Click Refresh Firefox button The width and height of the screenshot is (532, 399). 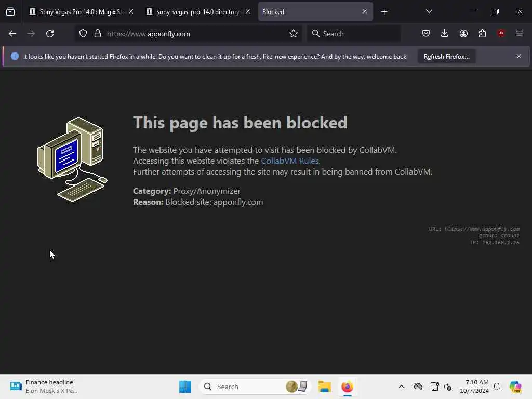pyautogui.click(x=446, y=56)
